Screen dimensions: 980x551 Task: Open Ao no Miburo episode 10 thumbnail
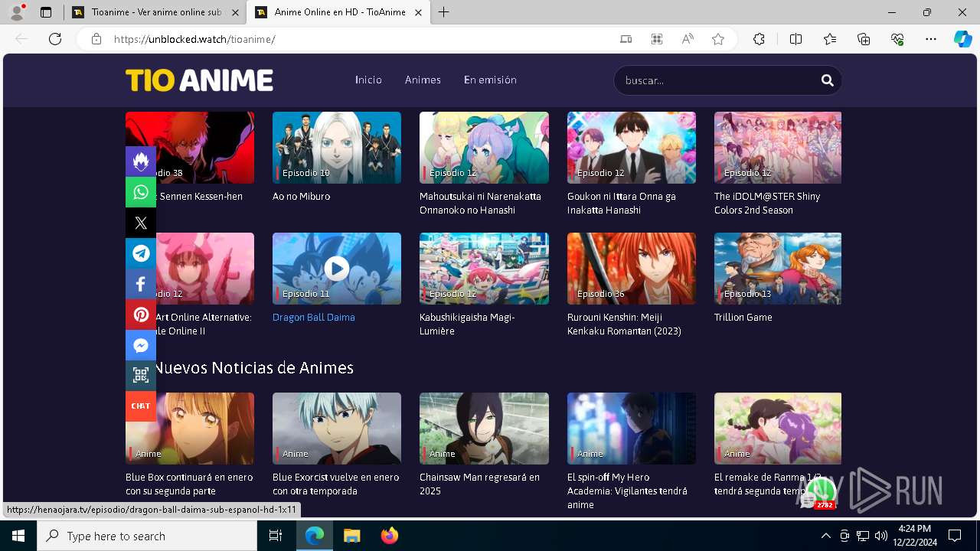[337, 148]
